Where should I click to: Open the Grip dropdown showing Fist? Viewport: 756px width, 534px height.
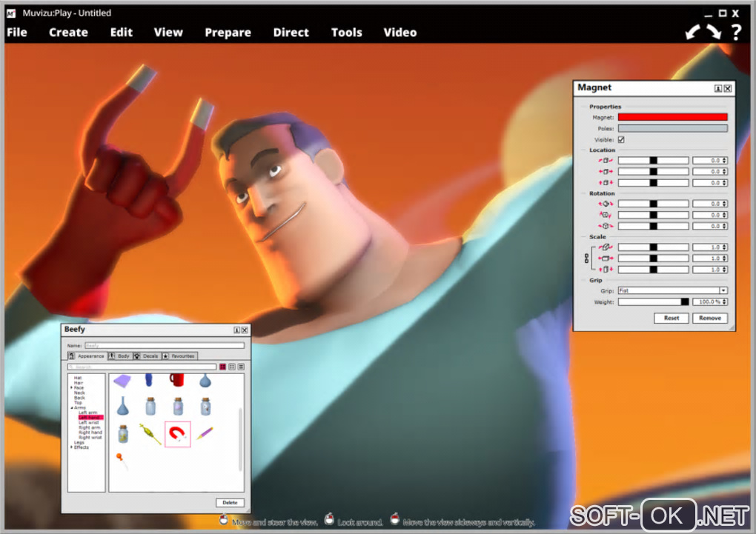coord(672,290)
